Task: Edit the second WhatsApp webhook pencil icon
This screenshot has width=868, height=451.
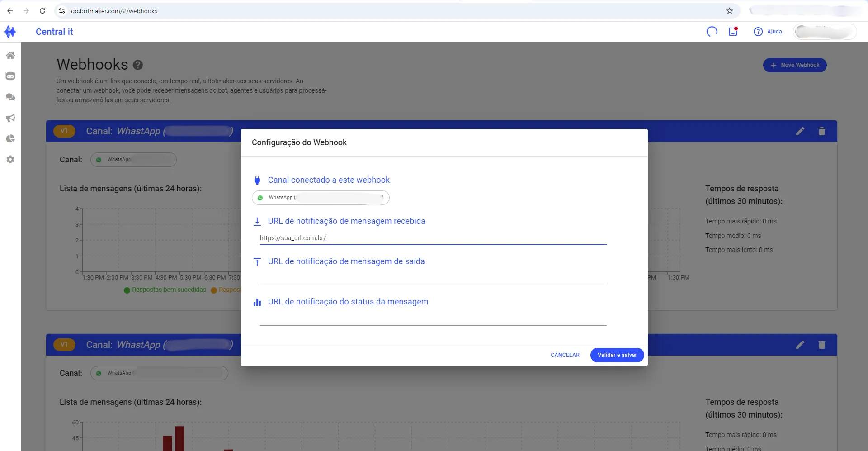Action: point(800,345)
